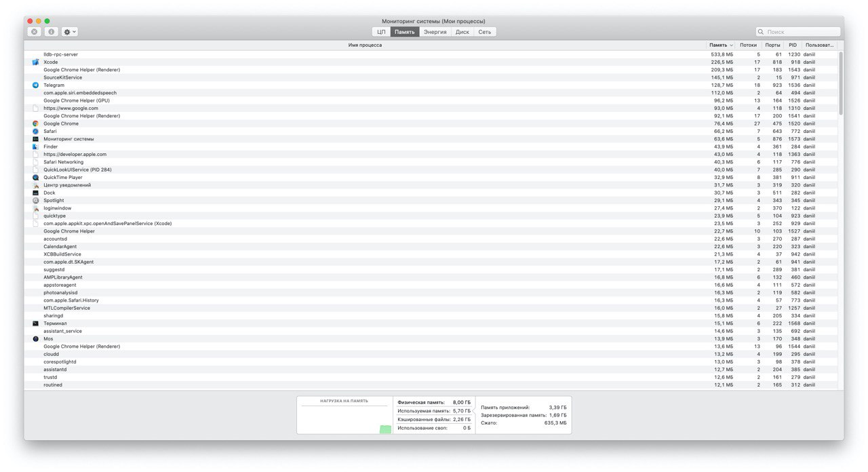Viewport: 868px width, 472px height.
Task: Click the https://developer.apple.com document icon
Action: point(36,154)
